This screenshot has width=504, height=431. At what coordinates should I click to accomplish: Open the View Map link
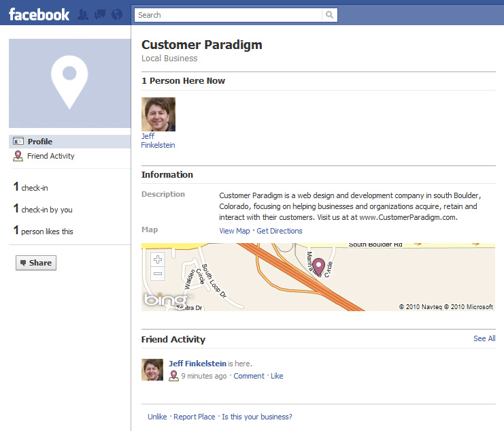[235, 231]
